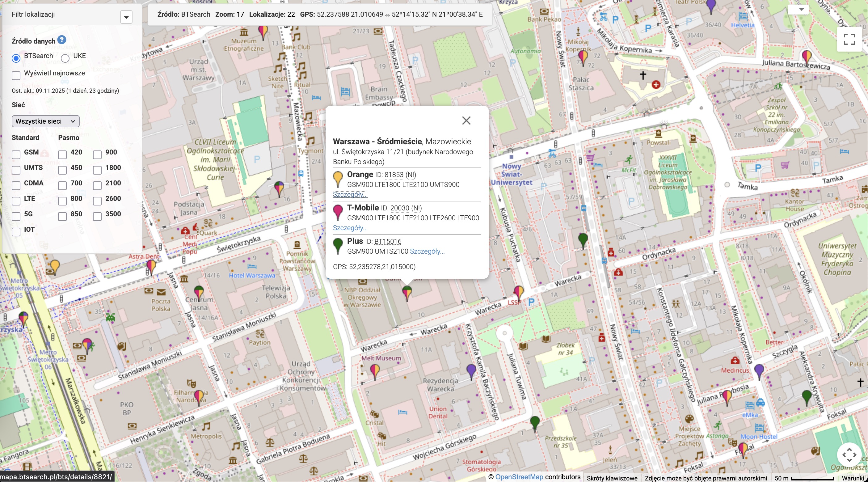Screen dimensions: 868x482
Task: Tick the 2600 band checkbox
Action: pyautogui.click(x=97, y=201)
